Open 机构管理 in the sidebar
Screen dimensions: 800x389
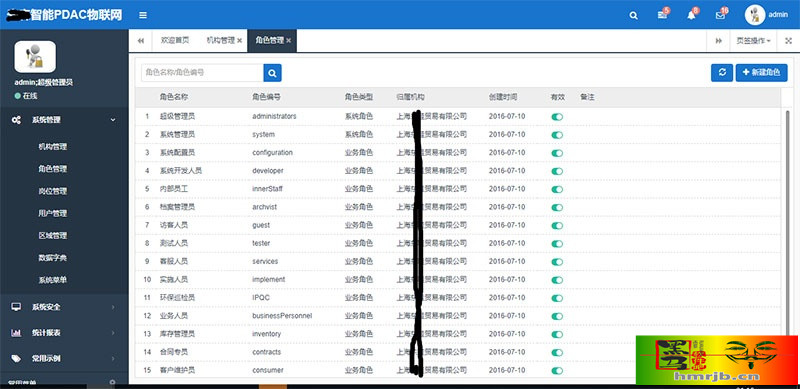click(x=53, y=147)
